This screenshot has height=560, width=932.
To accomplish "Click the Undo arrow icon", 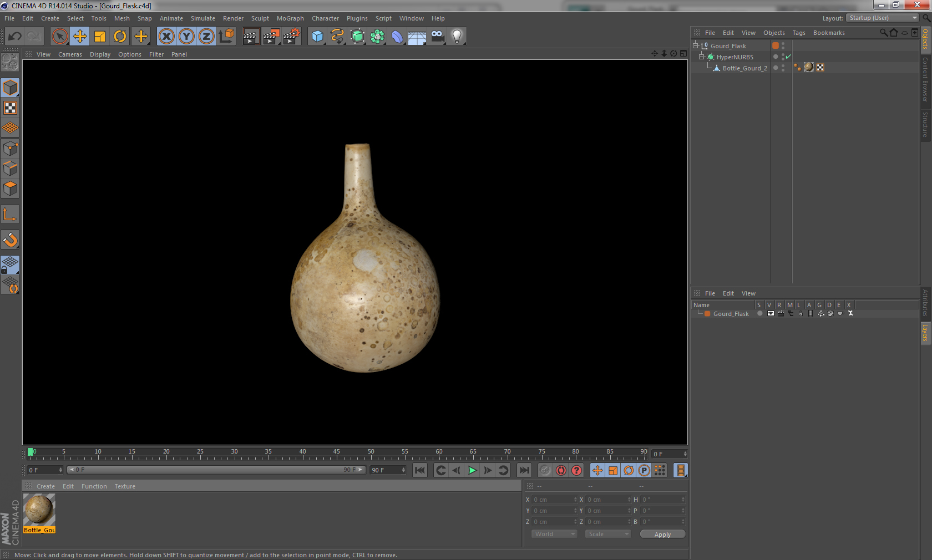I will tap(15, 37).
